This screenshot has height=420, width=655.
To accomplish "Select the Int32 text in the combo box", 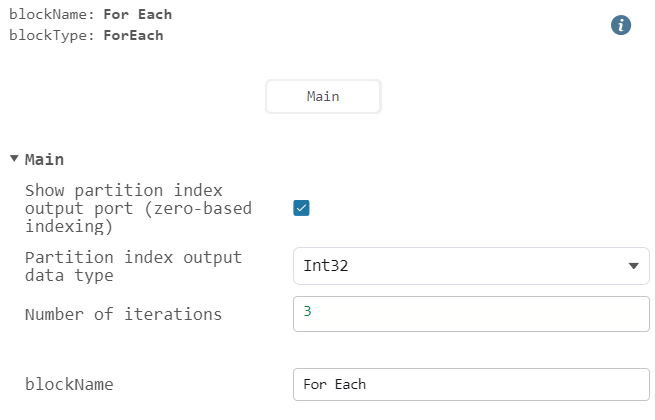I will click(x=326, y=266).
